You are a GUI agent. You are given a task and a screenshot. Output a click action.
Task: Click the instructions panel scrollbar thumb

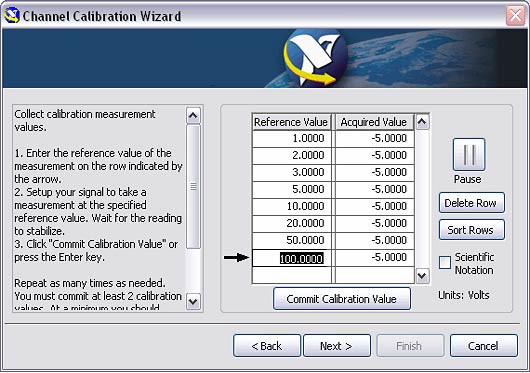click(x=193, y=186)
